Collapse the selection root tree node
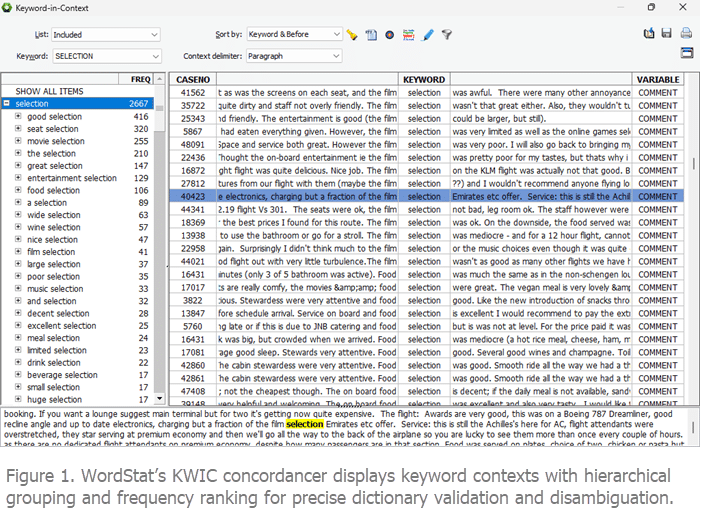Viewport: 701px width, 525px height. pyautogui.click(x=7, y=103)
